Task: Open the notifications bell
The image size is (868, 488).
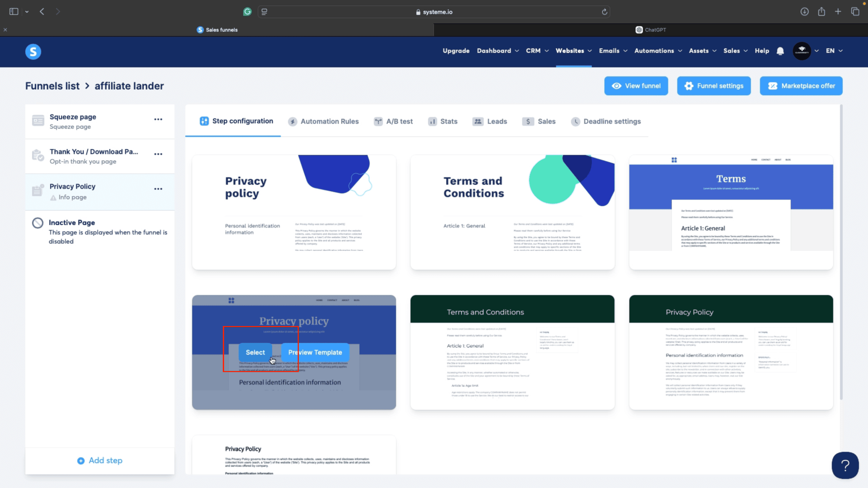Action: coord(780,51)
